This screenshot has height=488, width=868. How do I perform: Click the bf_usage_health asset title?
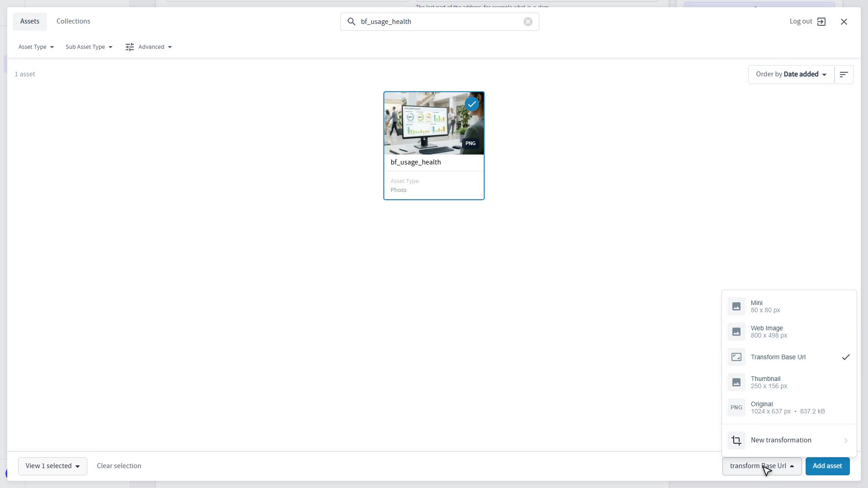pyautogui.click(x=415, y=162)
